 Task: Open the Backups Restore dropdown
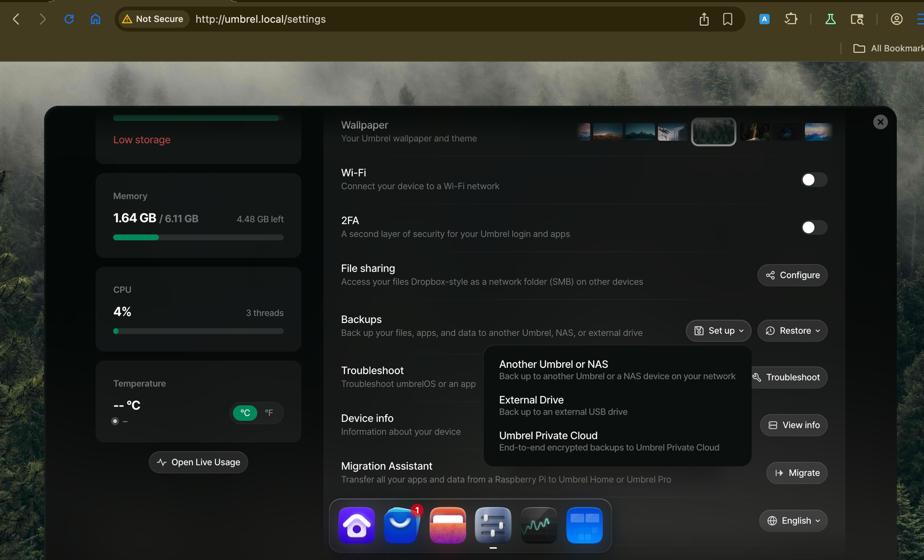click(792, 331)
